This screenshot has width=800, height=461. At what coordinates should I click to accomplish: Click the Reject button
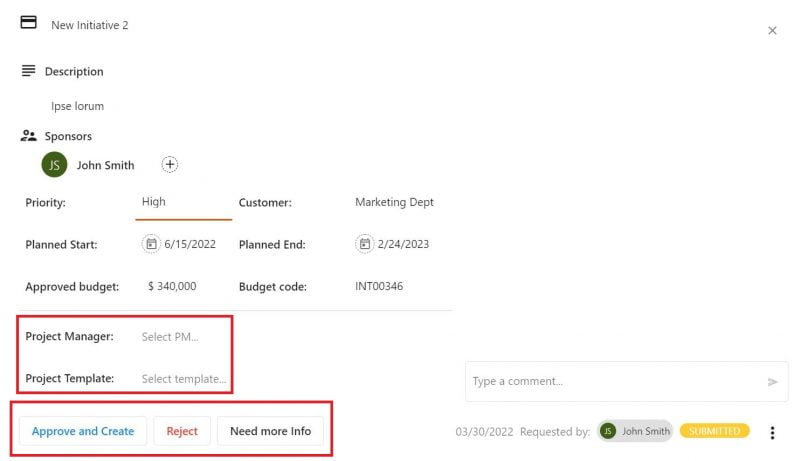click(x=182, y=431)
